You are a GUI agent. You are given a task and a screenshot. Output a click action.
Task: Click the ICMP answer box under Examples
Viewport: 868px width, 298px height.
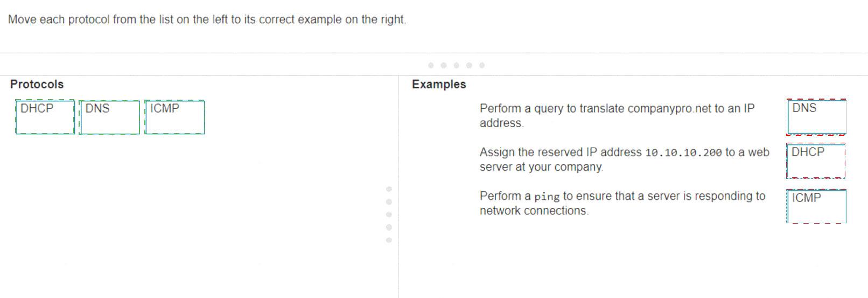tap(816, 206)
